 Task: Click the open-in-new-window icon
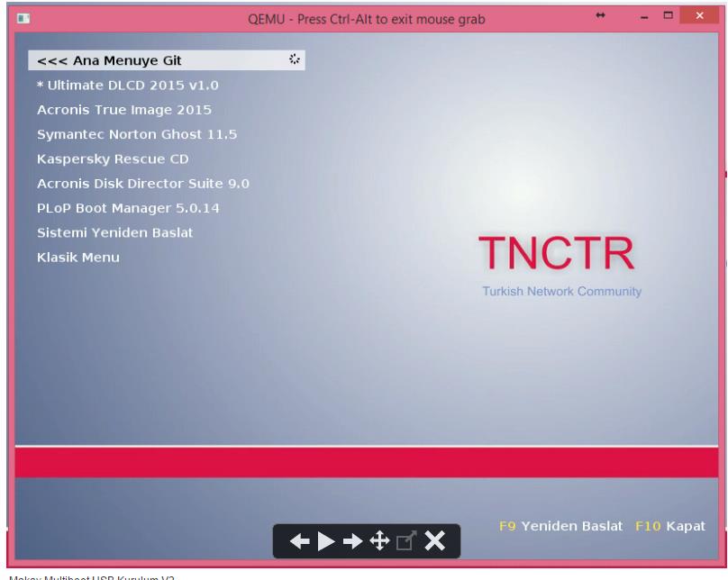pos(406,541)
